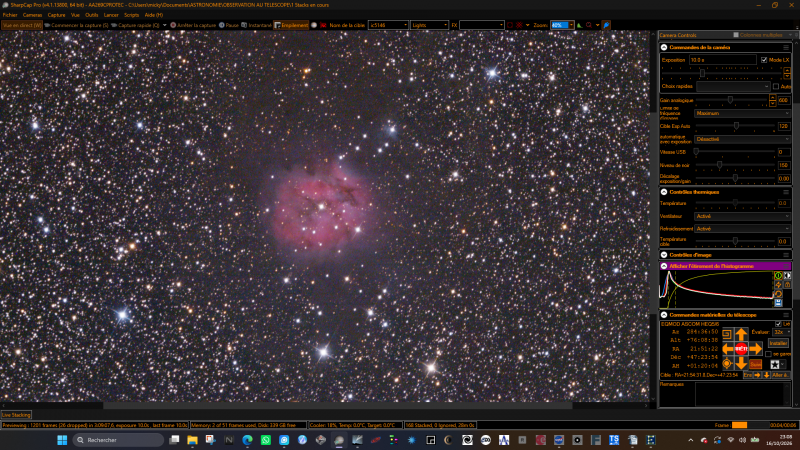Toggle the Lié checkbox in telescope panel

tap(778, 324)
